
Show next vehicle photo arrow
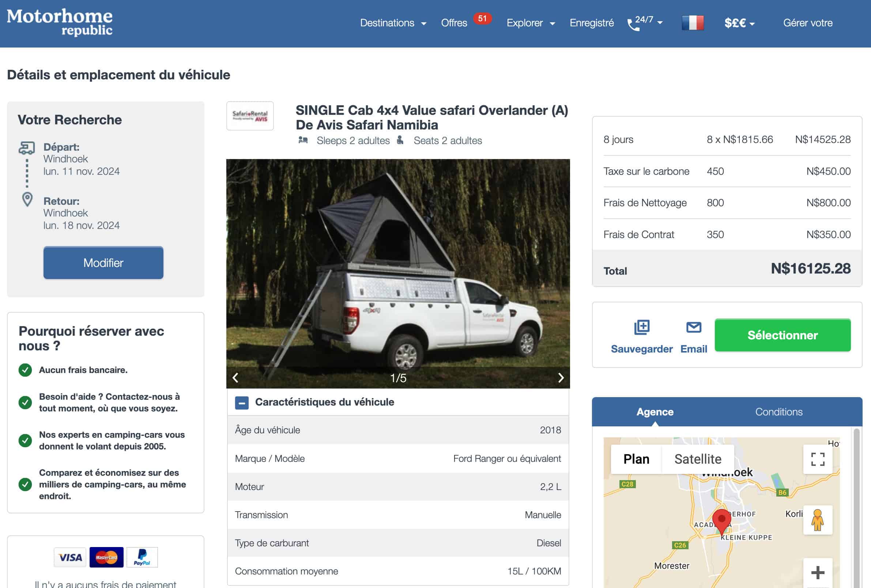[x=561, y=378]
